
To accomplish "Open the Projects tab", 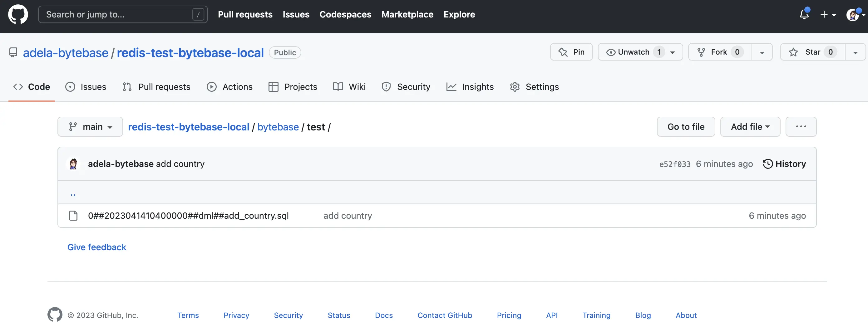I will click(293, 87).
